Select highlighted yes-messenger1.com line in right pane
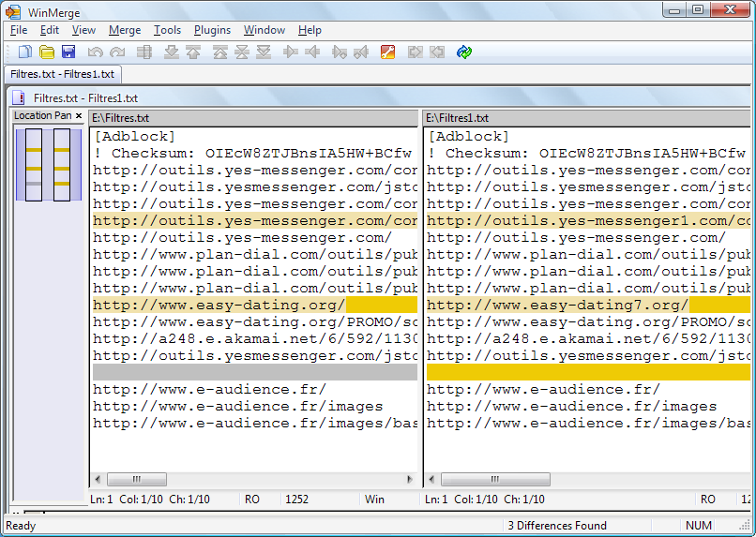Image resolution: width=756 pixels, height=537 pixels. (587, 220)
